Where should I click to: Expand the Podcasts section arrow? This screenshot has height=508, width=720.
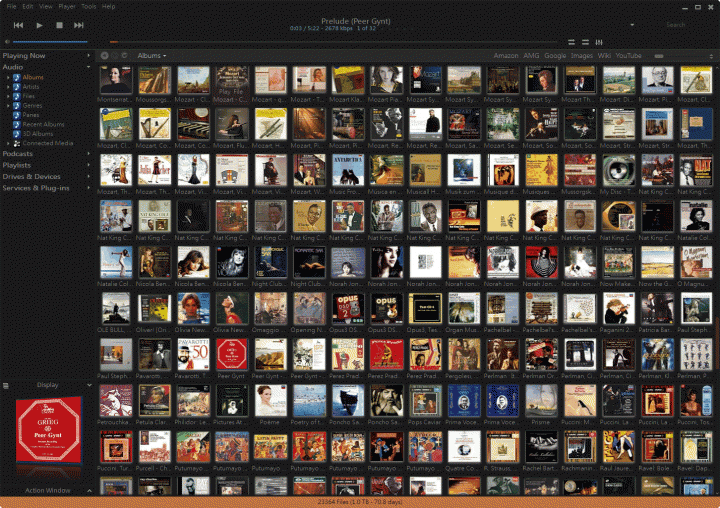click(x=89, y=153)
